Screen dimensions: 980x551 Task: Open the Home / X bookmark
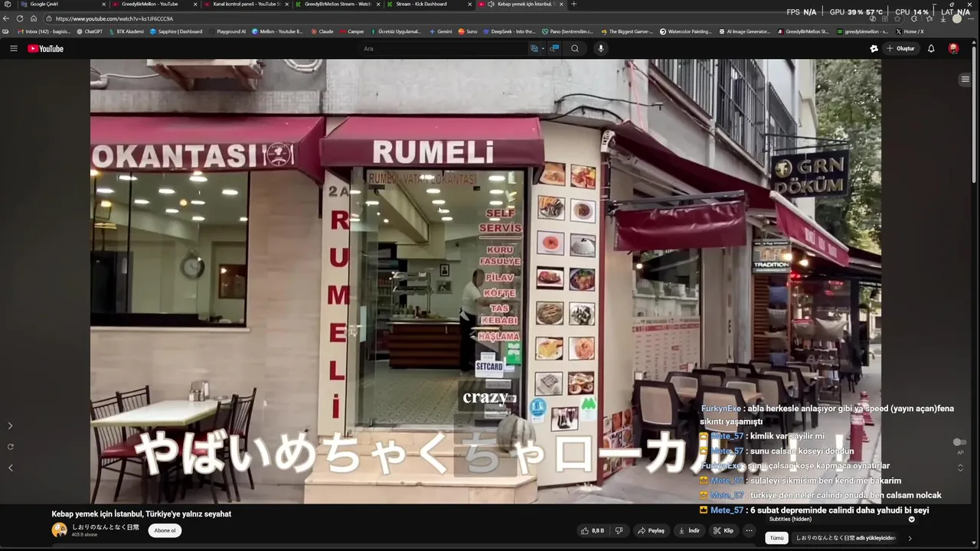point(910,31)
